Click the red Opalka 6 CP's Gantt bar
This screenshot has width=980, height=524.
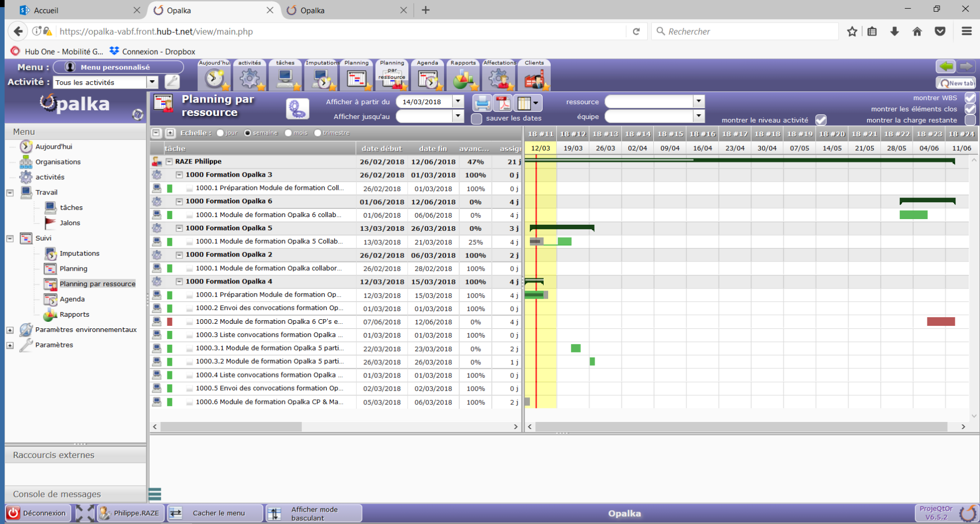point(941,322)
